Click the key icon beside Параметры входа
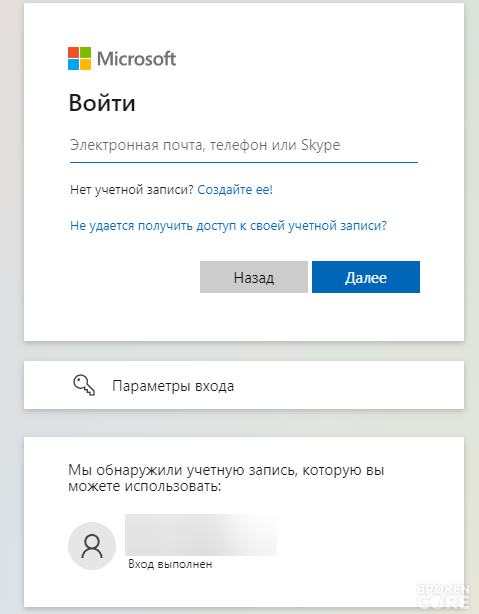 84,385
